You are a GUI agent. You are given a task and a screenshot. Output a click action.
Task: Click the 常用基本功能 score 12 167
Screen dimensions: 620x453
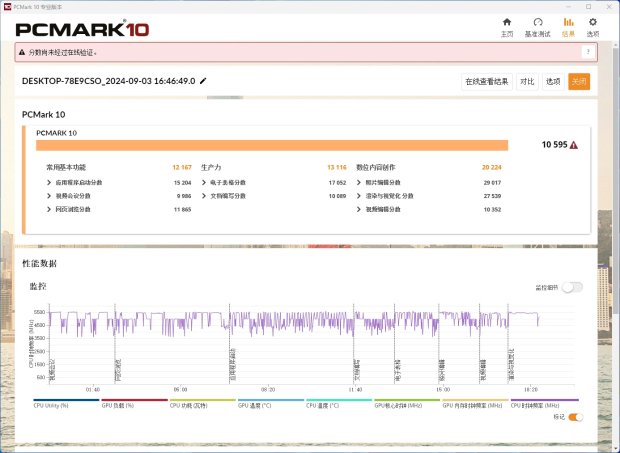182,168
